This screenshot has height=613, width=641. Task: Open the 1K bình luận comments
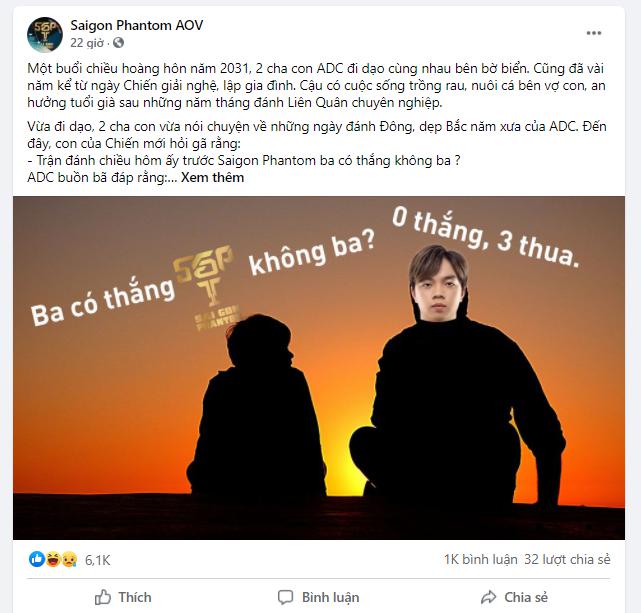pos(481,559)
